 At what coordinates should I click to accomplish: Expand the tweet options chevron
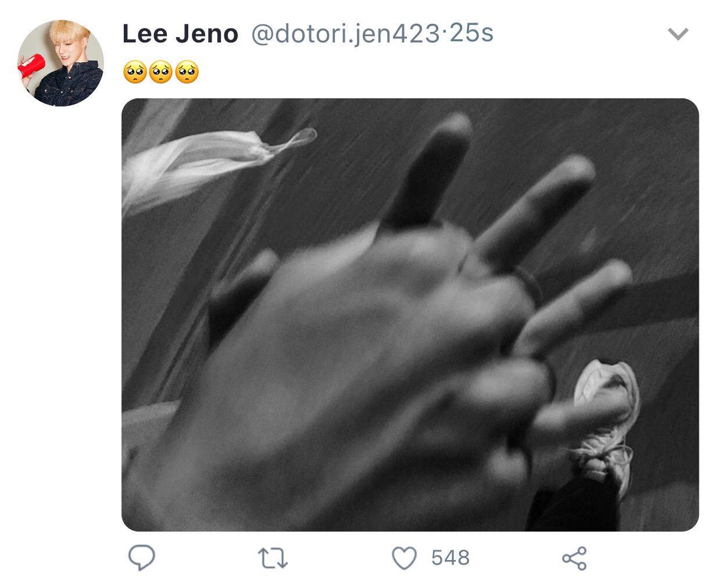pyautogui.click(x=678, y=34)
